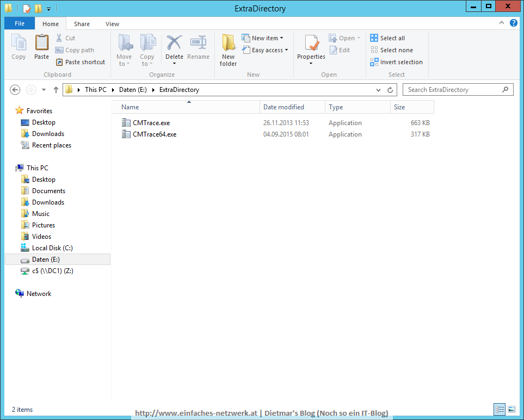Open Customize Quick Access Toolbar dropdown
Viewport: 524px width, 420px height.
(49, 9)
